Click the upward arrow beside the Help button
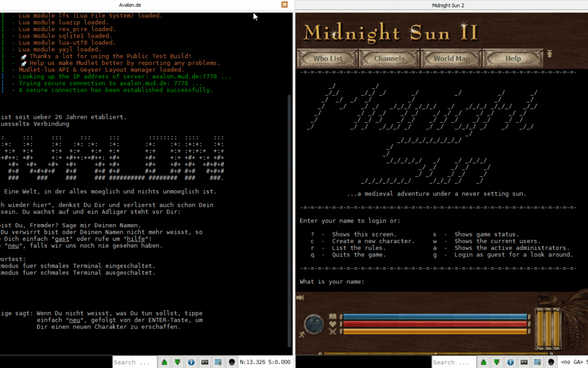Image resolution: width=588 pixels, height=368 pixels. [549, 53]
